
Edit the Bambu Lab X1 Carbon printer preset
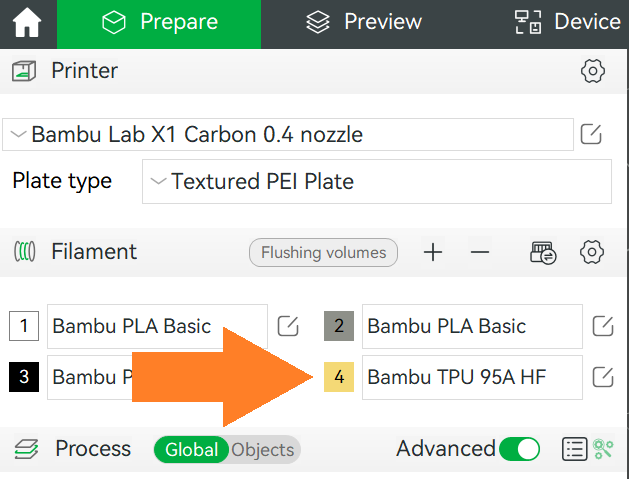click(x=591, y=134)
